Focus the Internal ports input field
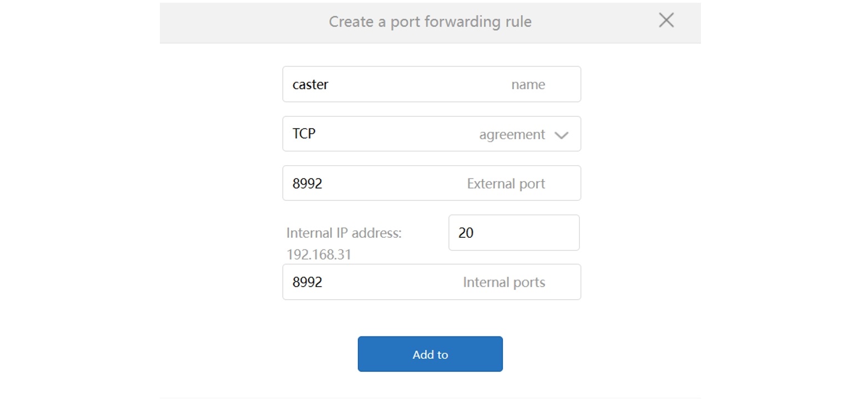 tap(388, 282)
